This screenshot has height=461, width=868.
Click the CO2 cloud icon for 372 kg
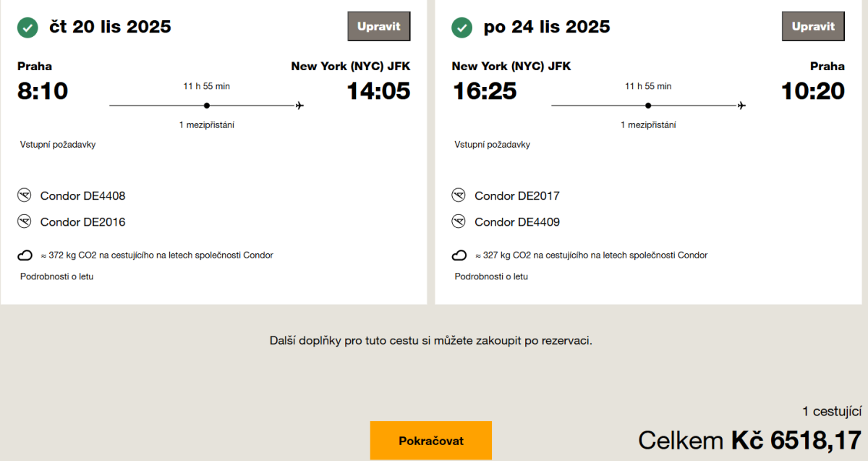pos(25,255)
